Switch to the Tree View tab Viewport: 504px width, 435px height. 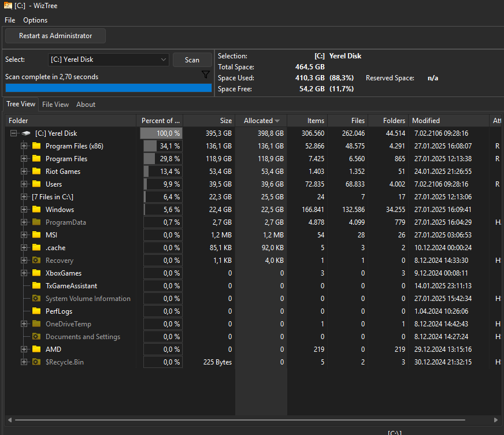[21, 104]
